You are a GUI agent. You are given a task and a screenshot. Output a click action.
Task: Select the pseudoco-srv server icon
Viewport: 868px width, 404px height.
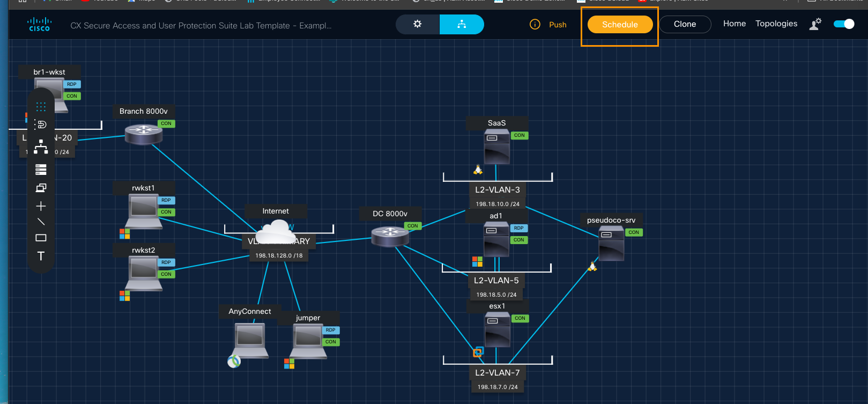tap(611, 244)
